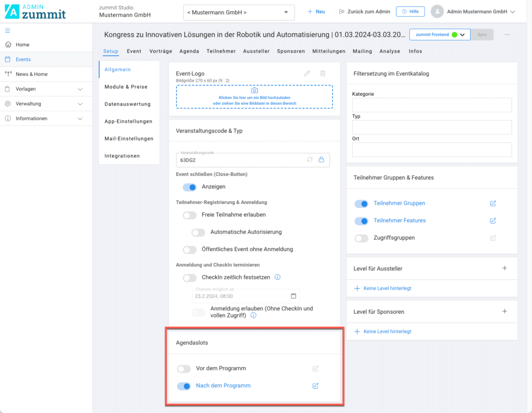532x413 pixels.
Task: Open edit icon next to Teilnehmer Gruppen
Action: click(x=493, y=203)
